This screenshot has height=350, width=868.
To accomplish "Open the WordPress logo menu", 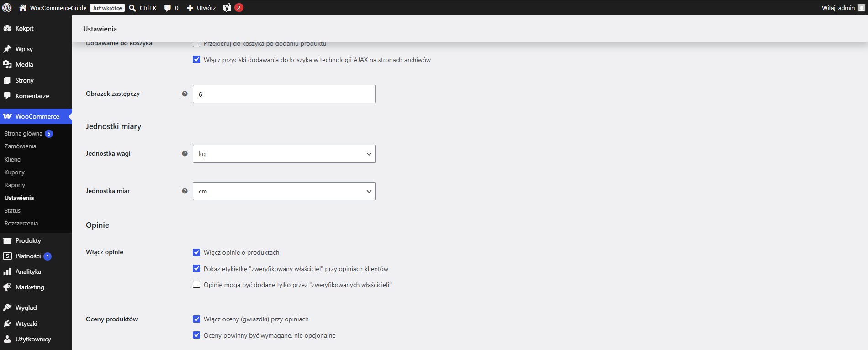I will pos(7,8).
